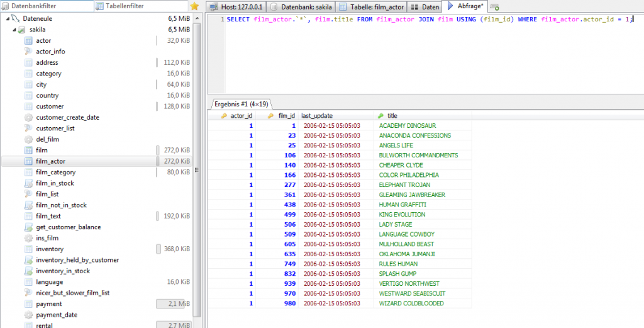Screen dimensions: 644x328
Task: Click the Dateneule session icon
Action: (15, 19)
